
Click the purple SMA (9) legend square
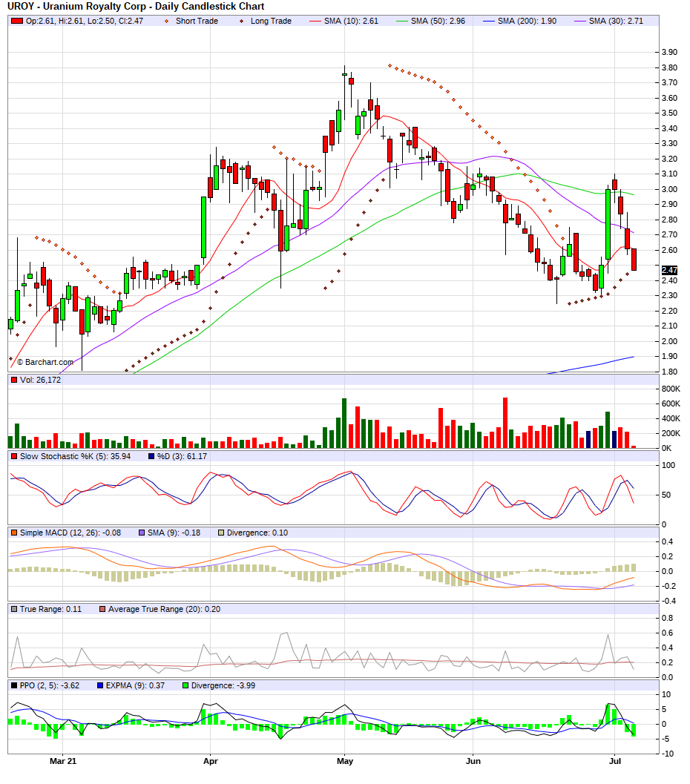coord(142,533)
